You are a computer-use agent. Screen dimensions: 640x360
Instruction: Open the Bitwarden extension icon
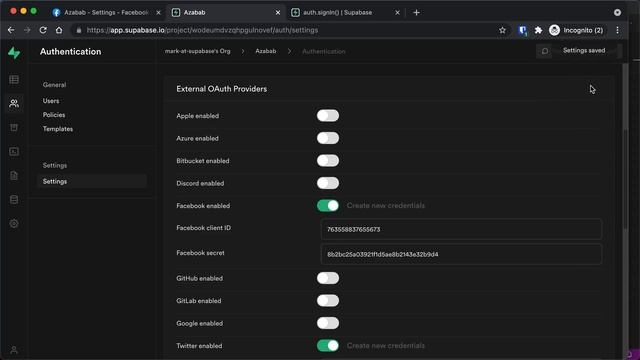(522, 30)
